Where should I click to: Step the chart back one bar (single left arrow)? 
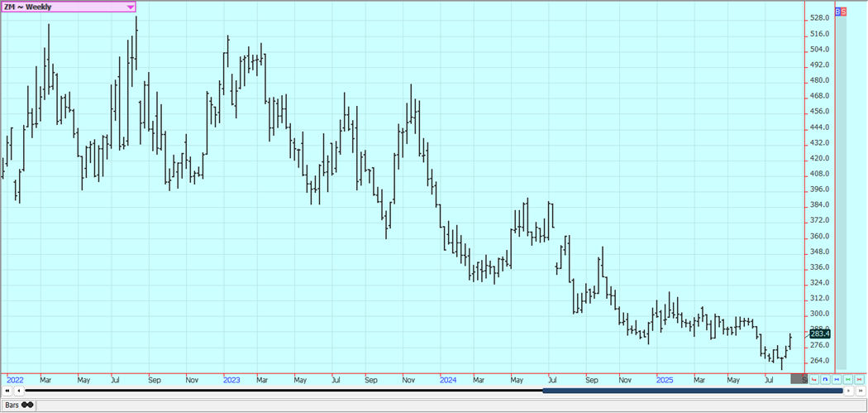tap(19, 391)
